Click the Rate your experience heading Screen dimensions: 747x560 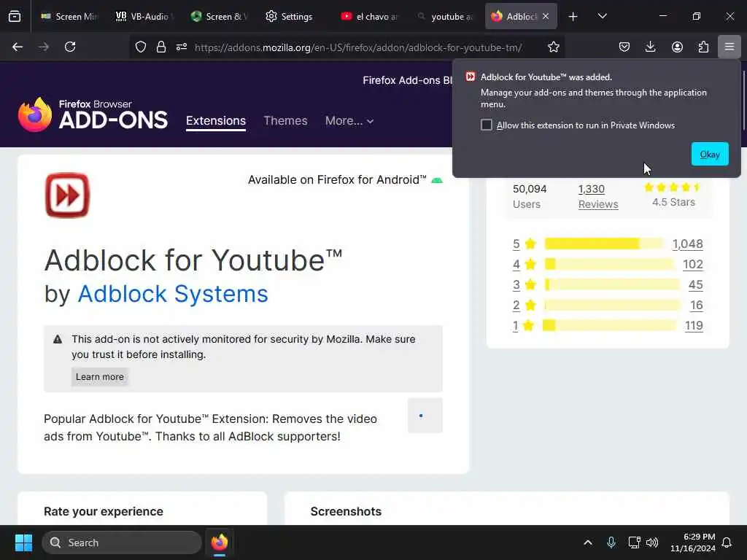point(104,511)
